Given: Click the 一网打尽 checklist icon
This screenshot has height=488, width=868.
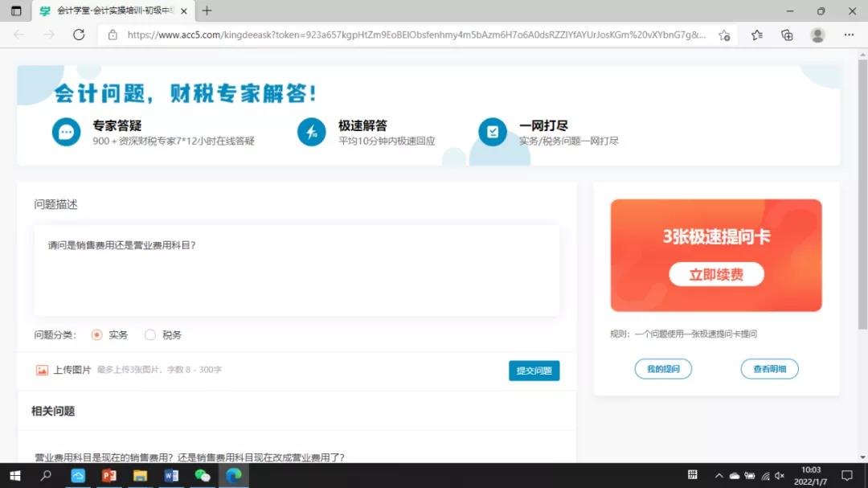Looking at the screenshot, I should 492,132.
